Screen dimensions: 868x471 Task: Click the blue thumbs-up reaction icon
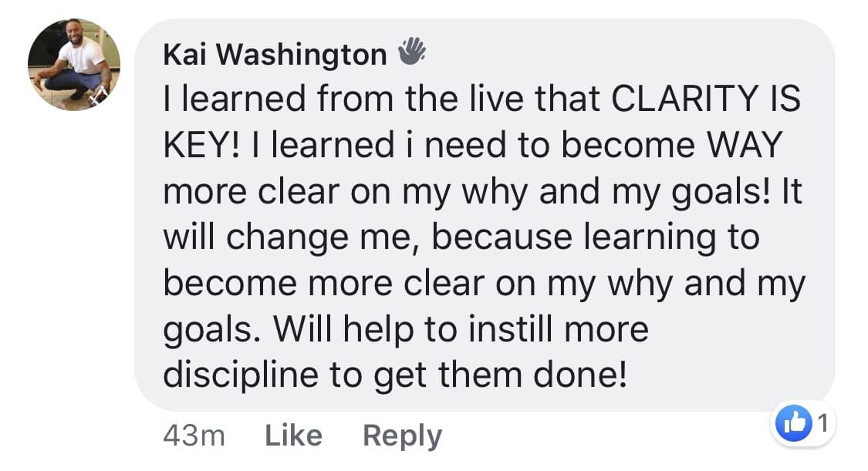coord(794,423)
